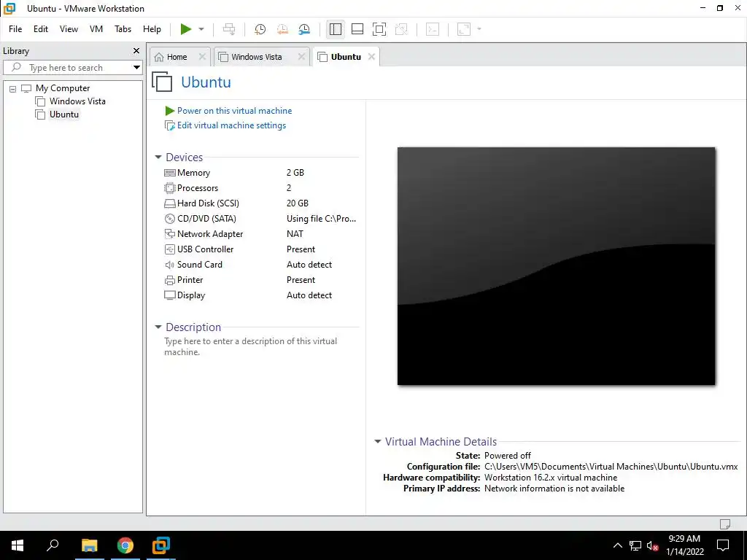747x560 pixels.
Task: Click the Display device icon
Action: [169, 295]
